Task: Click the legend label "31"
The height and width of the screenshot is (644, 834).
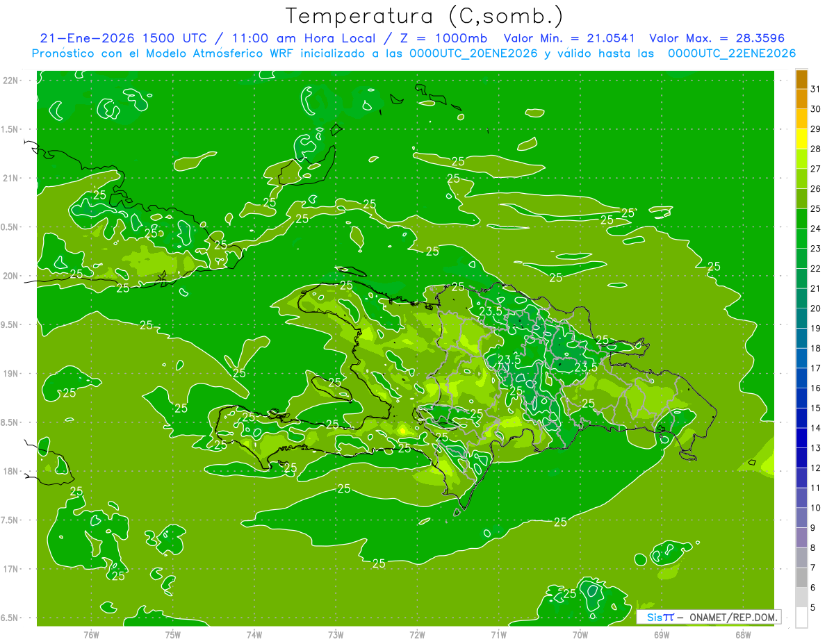Action: (815, 89)
